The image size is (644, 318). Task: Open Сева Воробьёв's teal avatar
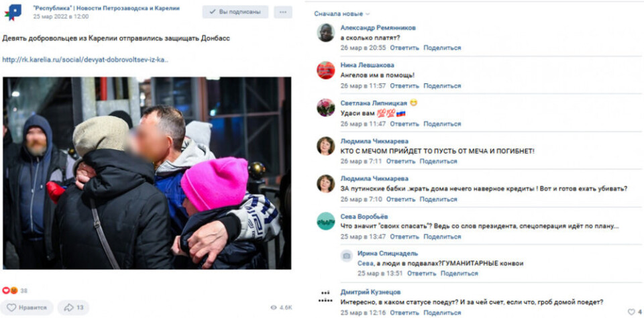point(326,221)
